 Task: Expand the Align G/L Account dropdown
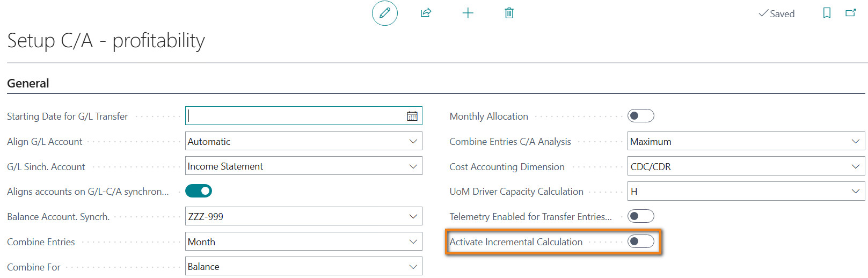pos(304,141)
